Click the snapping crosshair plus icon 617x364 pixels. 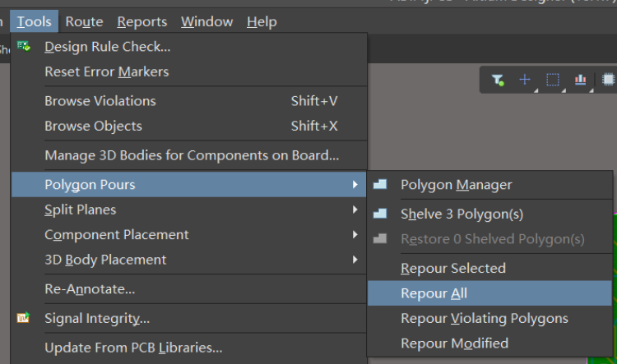tap(525, 80)
